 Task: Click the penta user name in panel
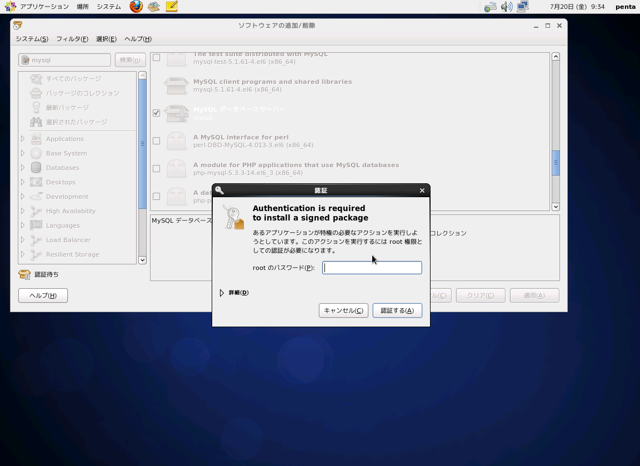625,7
